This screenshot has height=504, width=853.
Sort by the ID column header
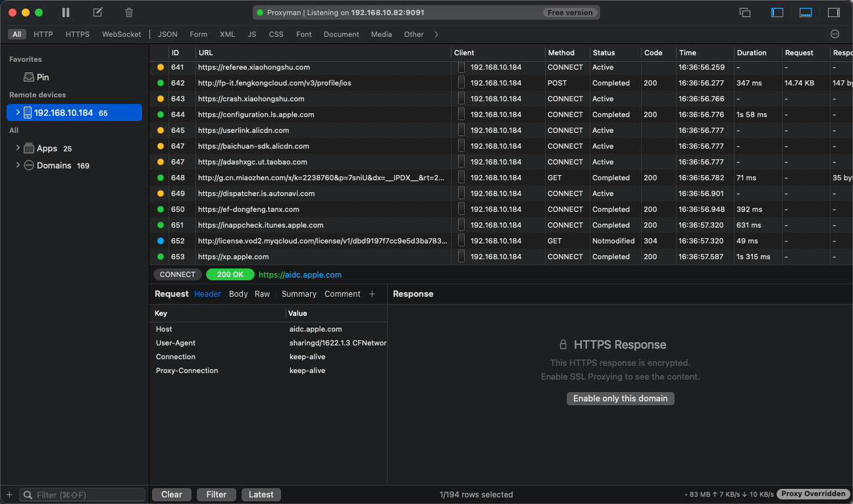[x=182, y=53]
